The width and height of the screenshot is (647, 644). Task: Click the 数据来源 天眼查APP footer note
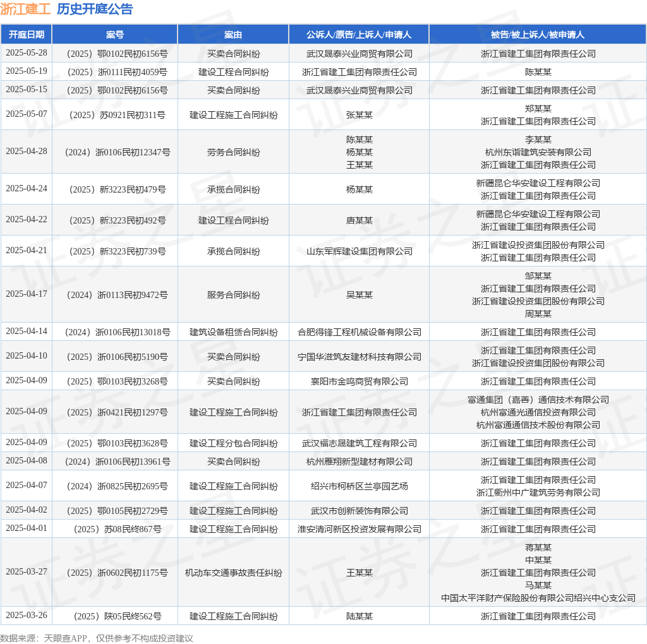[x=97, y=638]
